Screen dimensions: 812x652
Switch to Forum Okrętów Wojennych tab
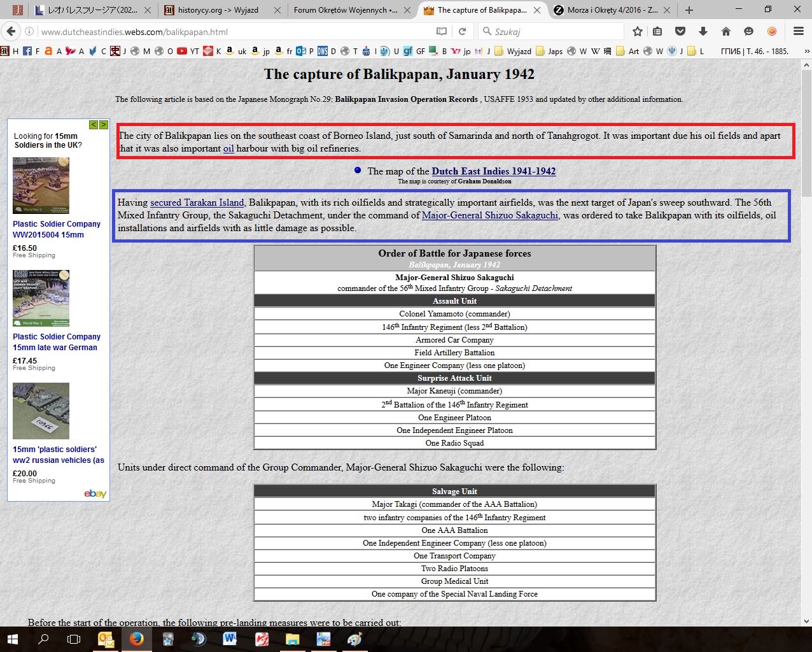[346, 10]
